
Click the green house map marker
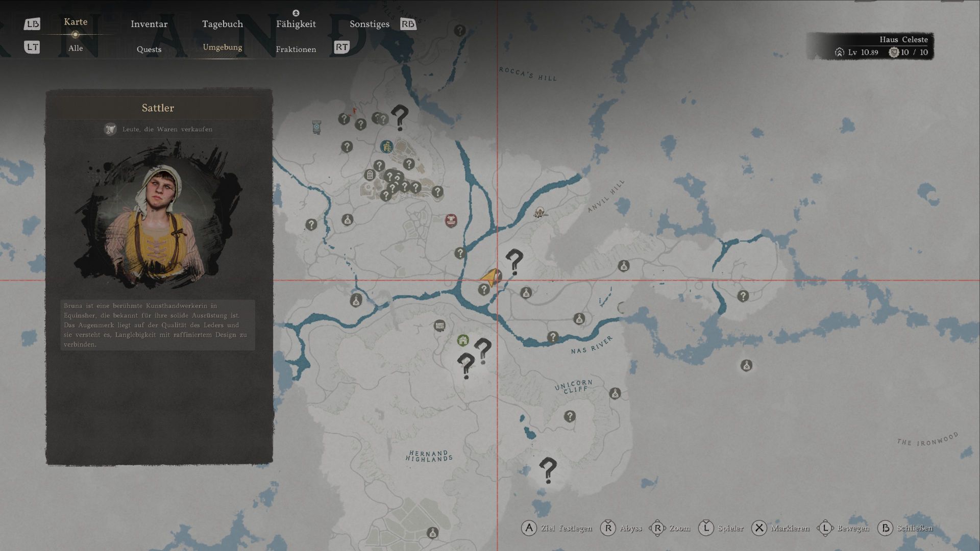click(462, 340)
